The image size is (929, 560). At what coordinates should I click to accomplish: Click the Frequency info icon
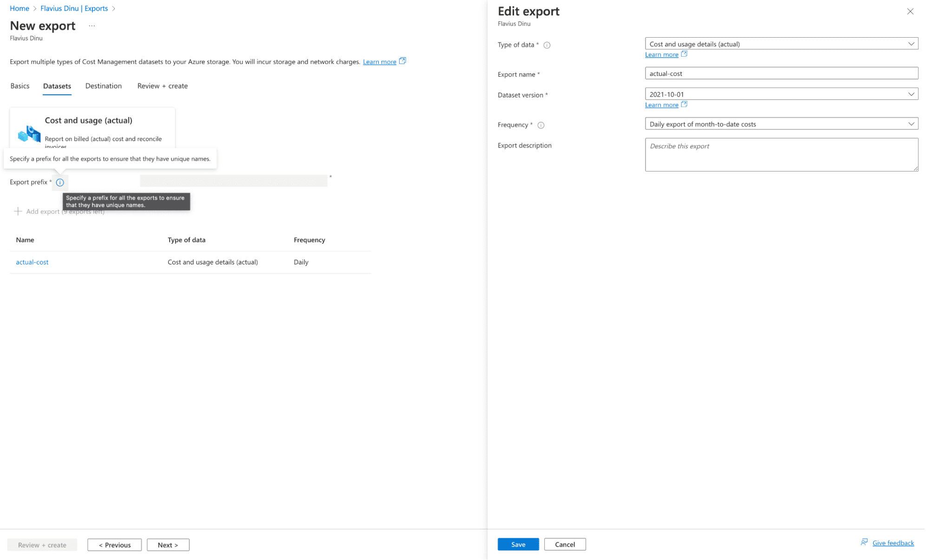click(541, 125)
